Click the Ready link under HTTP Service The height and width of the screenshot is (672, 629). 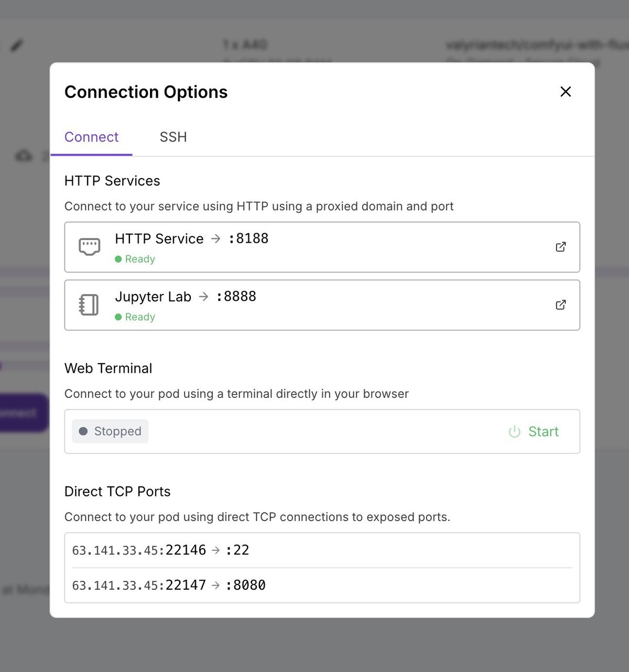139,259
